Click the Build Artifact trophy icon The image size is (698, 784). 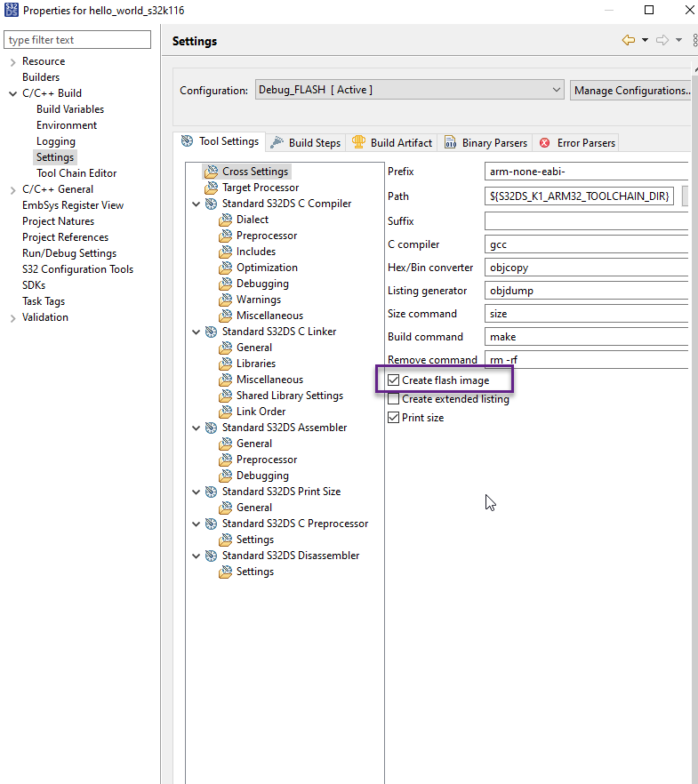(358, 142)
